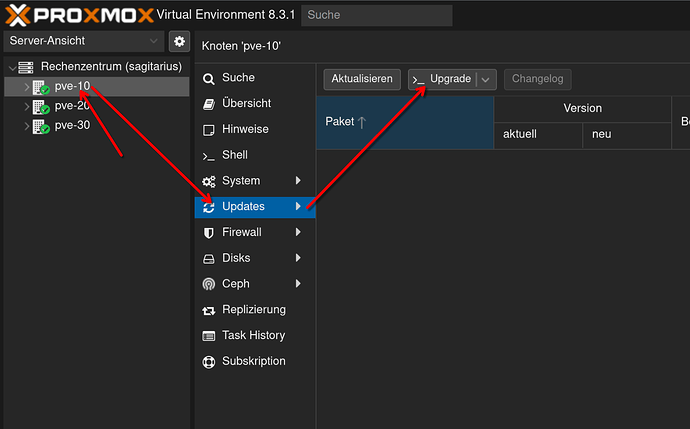The width and height of the screenshot is (690, 429).
Task: Open the Shell menu entry
Action: pos(255,155)
